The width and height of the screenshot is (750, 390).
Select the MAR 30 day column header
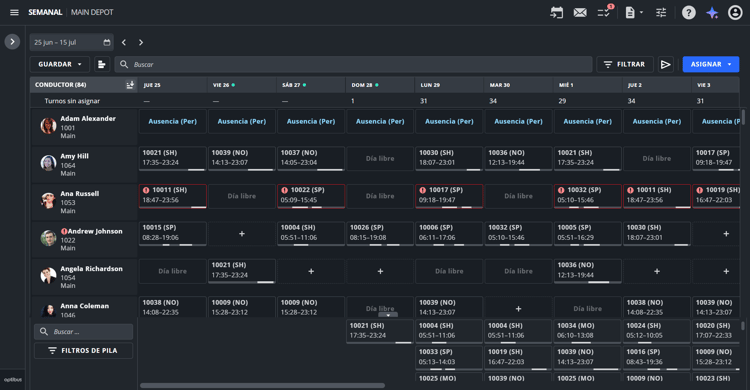click(x=518, y=85)
